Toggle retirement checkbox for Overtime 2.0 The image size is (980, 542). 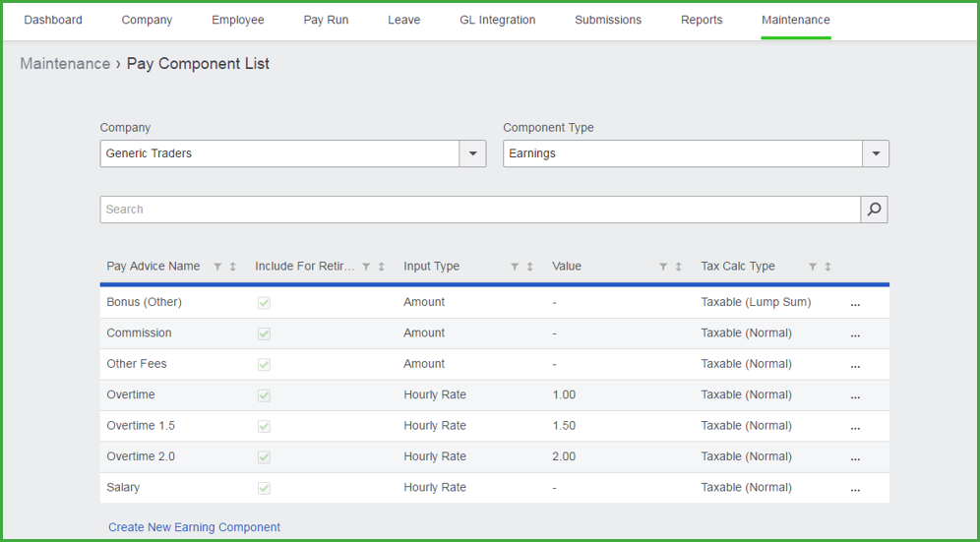pos(264,457)
